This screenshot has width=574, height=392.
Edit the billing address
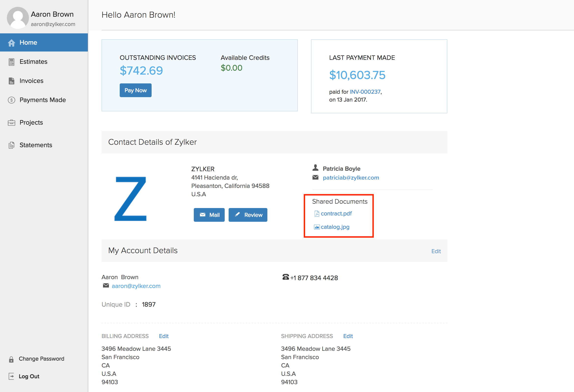coord(164,336)
